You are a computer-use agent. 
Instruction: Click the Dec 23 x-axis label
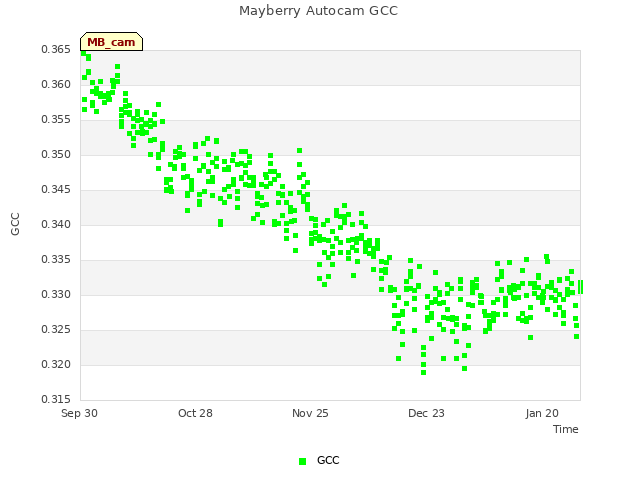(x=426, y=413)
